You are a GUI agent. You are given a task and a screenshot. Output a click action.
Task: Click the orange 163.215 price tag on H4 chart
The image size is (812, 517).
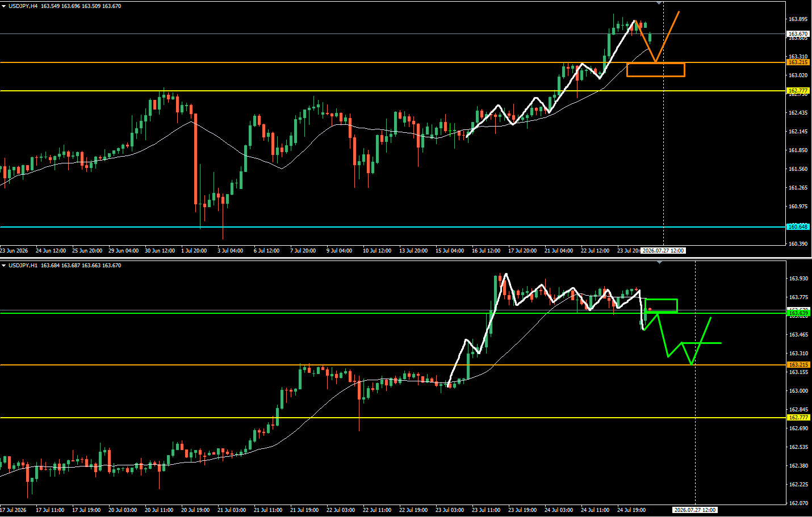798,62
